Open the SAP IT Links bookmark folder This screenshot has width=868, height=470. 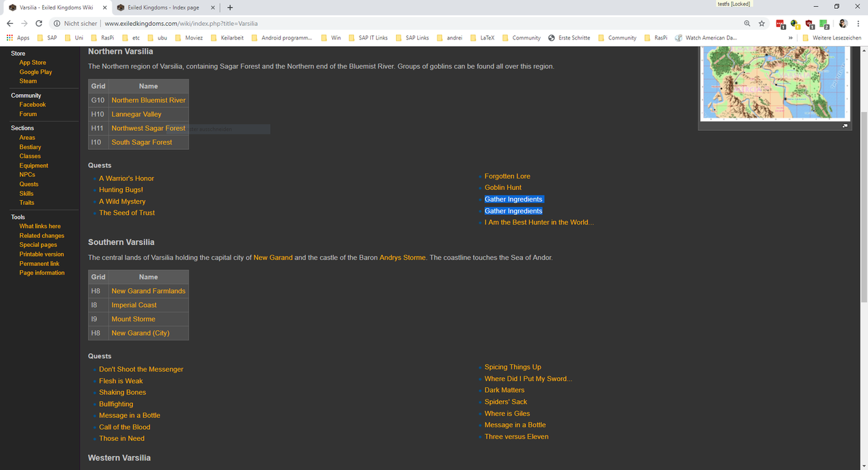[367, 38]
